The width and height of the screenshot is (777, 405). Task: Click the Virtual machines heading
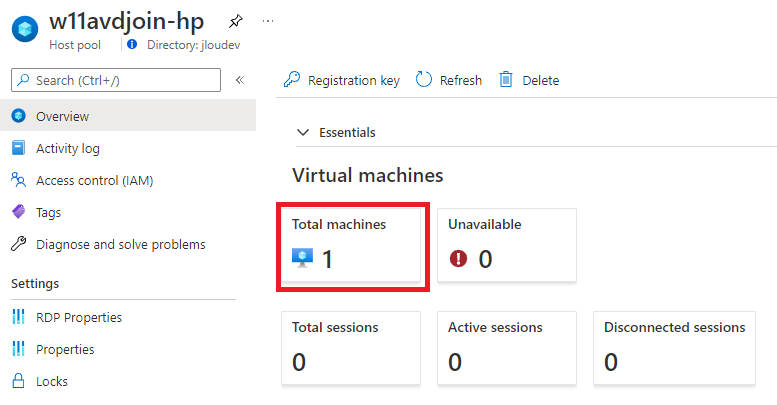point(368,175)
